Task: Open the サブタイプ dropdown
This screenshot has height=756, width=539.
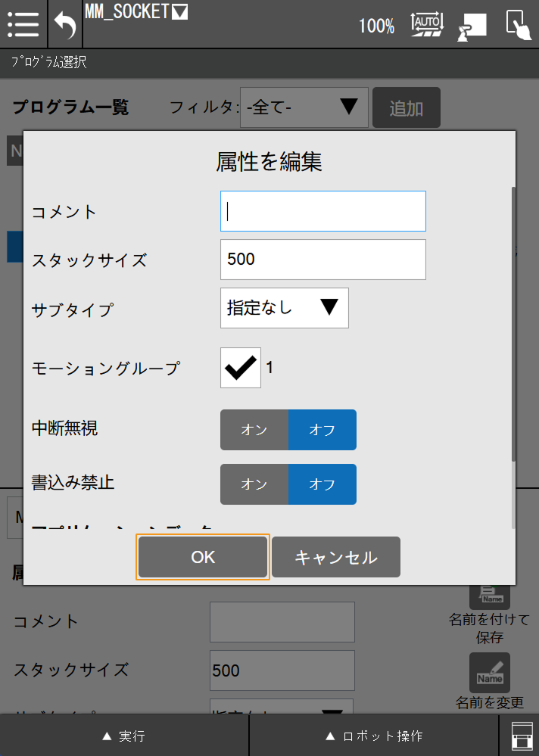Action: point(285,308)
